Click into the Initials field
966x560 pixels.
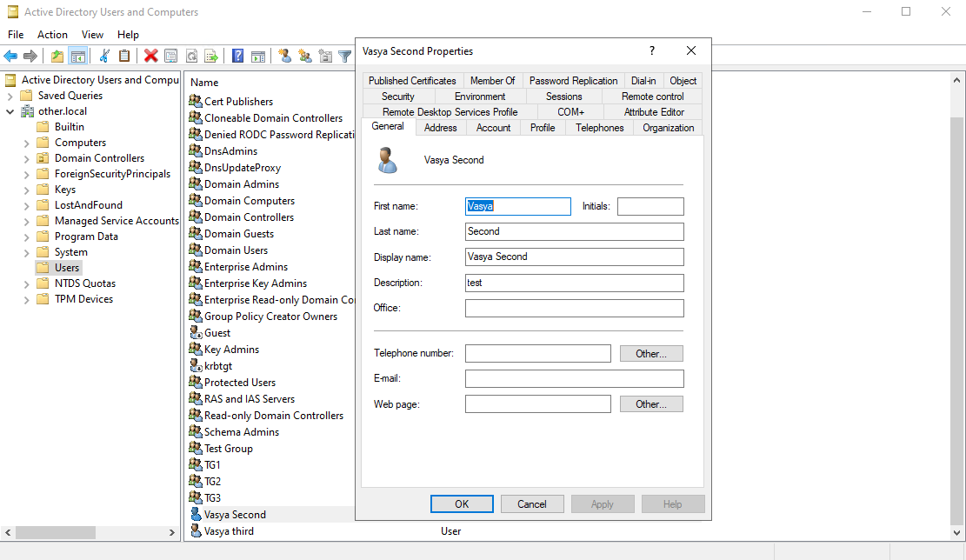[650, 206]
